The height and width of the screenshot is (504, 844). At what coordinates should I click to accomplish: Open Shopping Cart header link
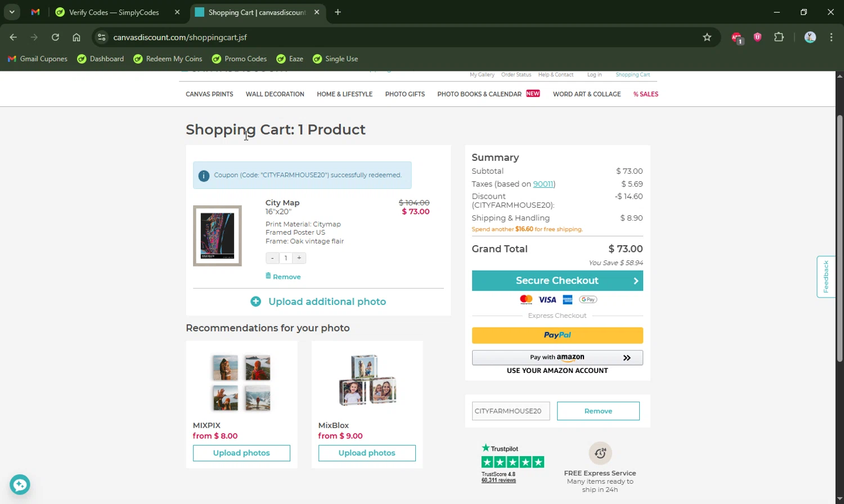[632, 75]
